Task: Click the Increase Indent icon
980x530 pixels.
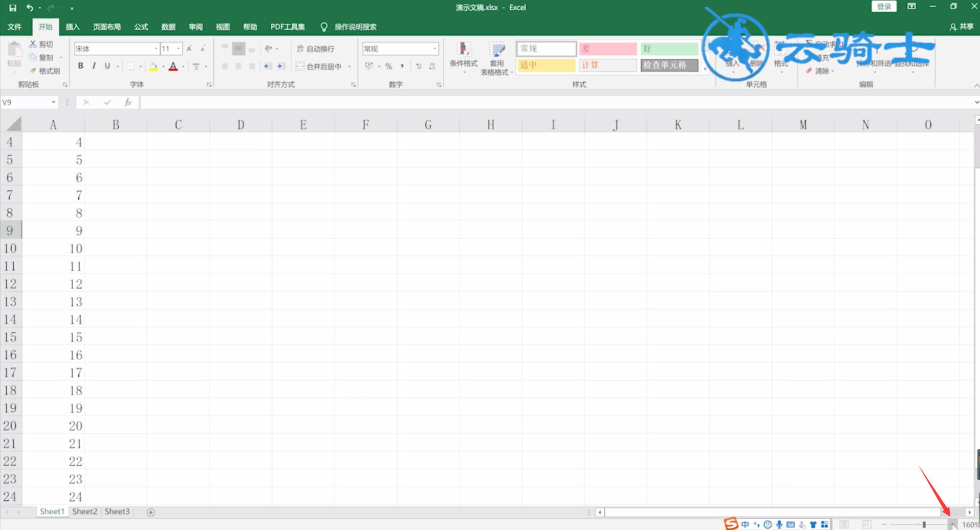Action: [x=281, y=67]
